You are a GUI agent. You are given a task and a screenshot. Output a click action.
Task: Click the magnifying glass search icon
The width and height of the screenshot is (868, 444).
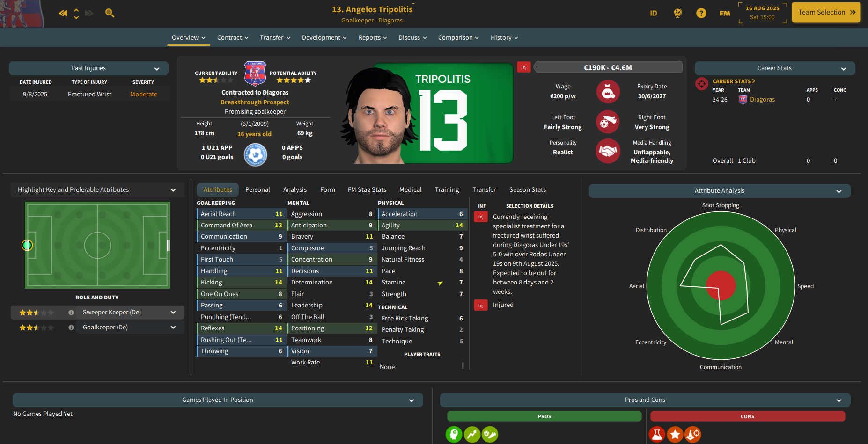coord(110,13)
